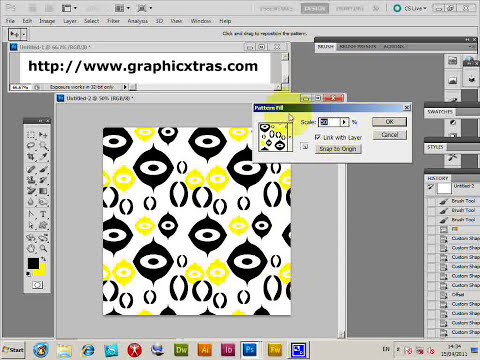
Task: Open the Swatches panel tab
Action: click(x=440, y=112)
